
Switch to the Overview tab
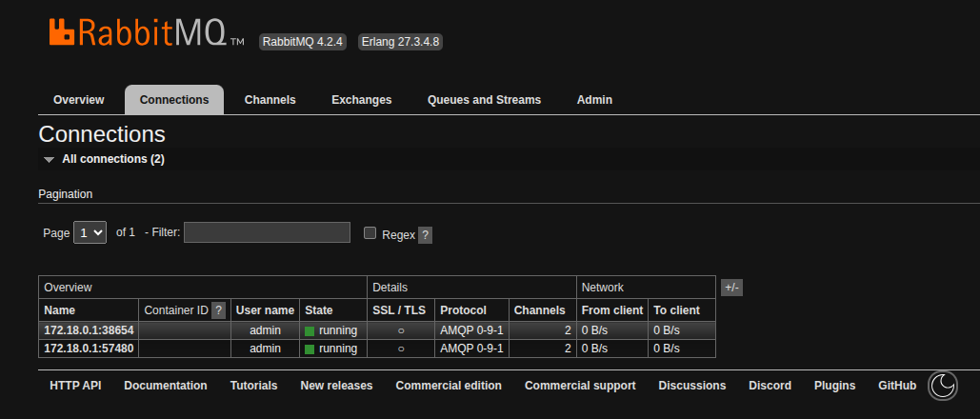[79, 100]
